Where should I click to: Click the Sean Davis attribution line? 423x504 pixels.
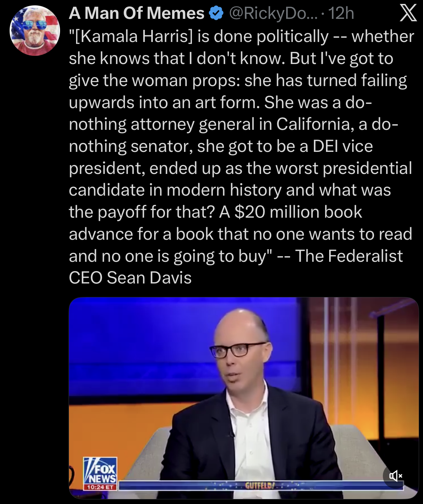click(130, 278)
